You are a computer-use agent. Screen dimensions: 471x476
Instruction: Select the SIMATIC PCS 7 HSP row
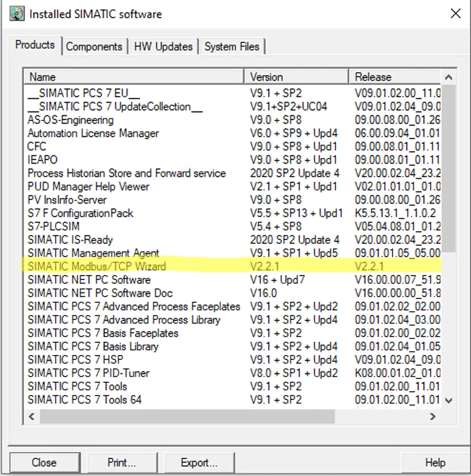[232, 360]
